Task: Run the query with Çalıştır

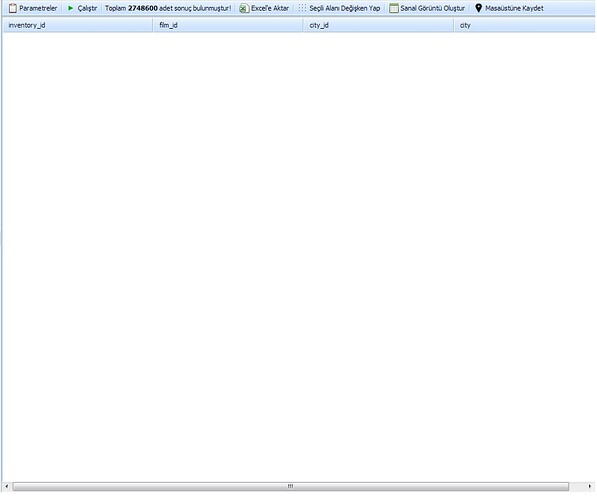Action: [x=87, y=8]
